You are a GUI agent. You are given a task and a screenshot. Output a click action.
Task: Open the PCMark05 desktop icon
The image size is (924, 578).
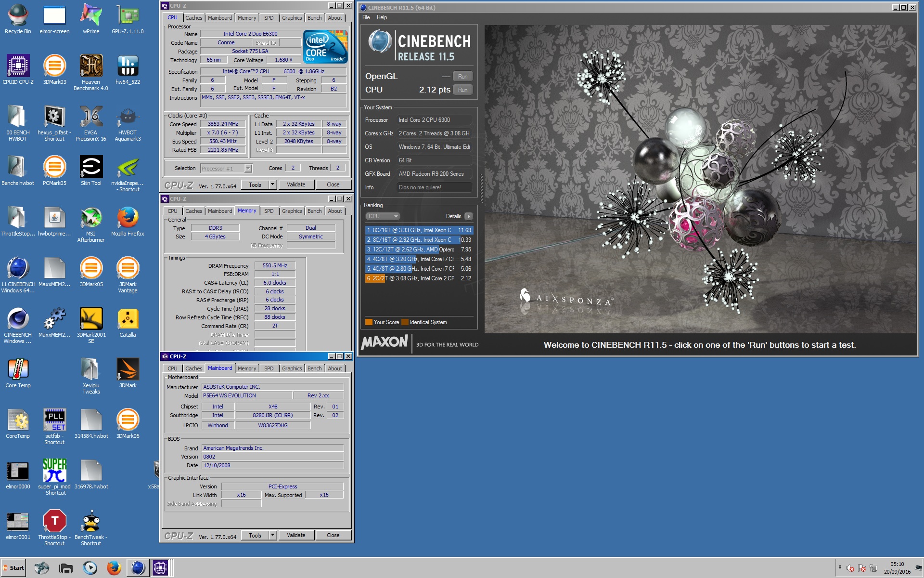point(54,171)
